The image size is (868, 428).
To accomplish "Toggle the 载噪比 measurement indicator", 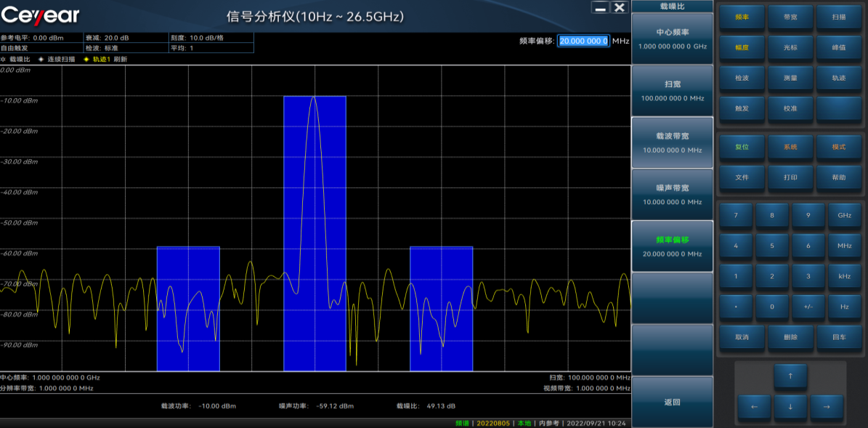I will (16, 59).
